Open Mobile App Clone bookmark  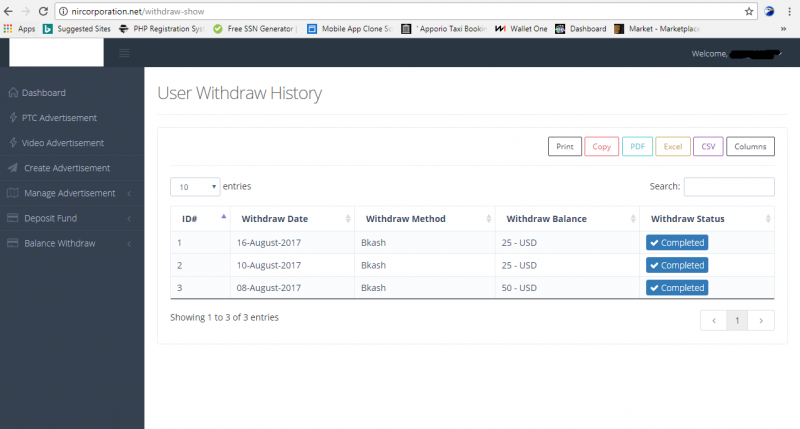click(x=349, y=29)
